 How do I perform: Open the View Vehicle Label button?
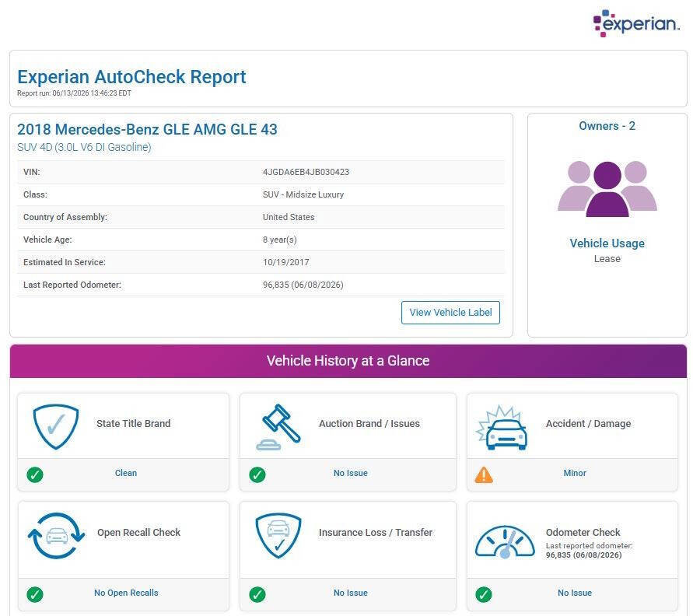click(450, 313)
